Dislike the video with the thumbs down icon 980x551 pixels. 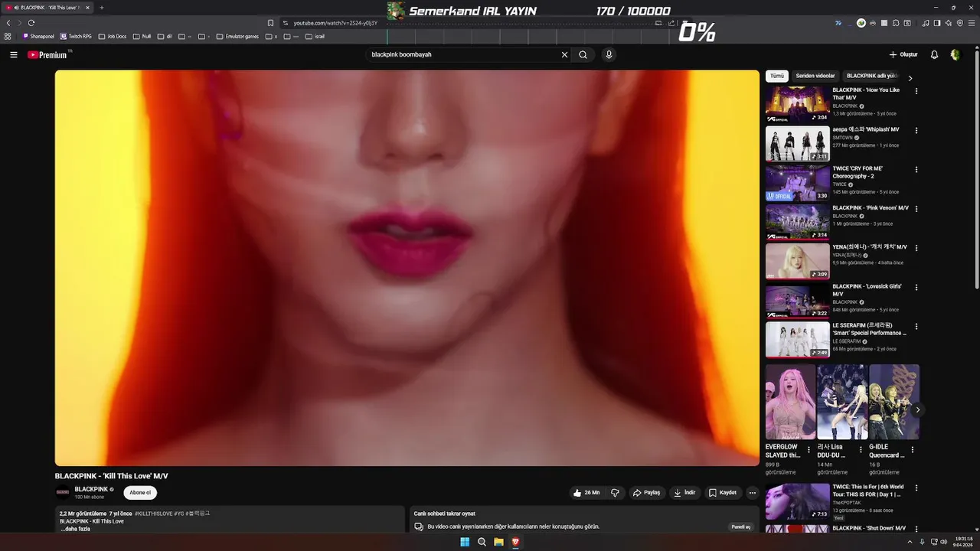(615, 493)
